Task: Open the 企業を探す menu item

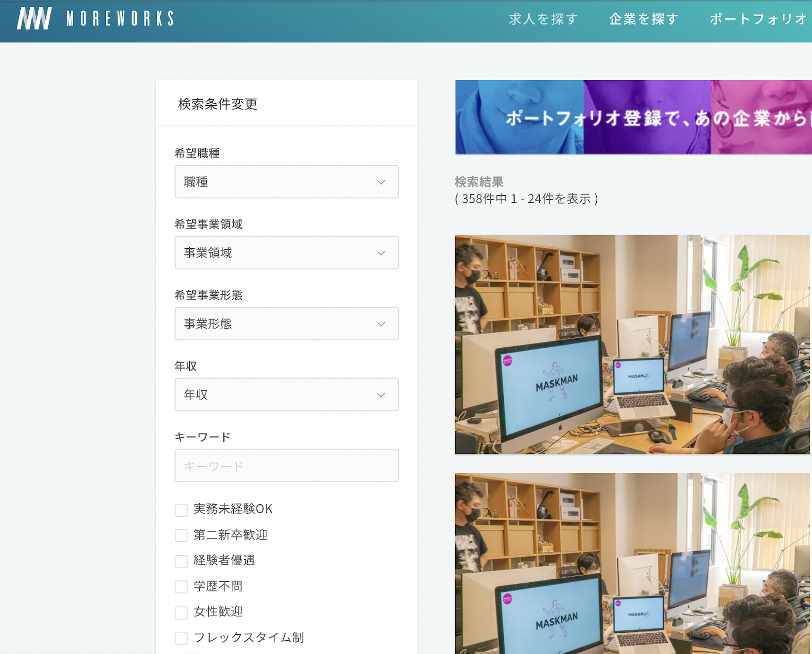Action: pos(644,19)
